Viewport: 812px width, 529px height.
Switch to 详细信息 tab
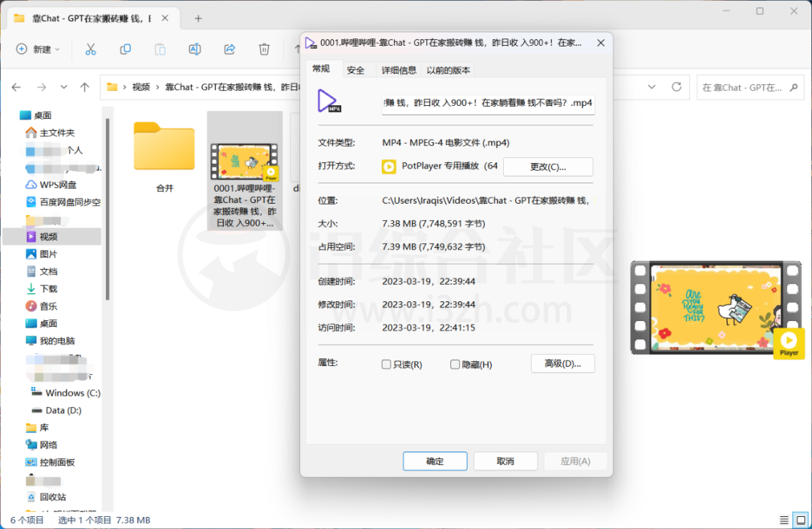(x=398, y=71)
